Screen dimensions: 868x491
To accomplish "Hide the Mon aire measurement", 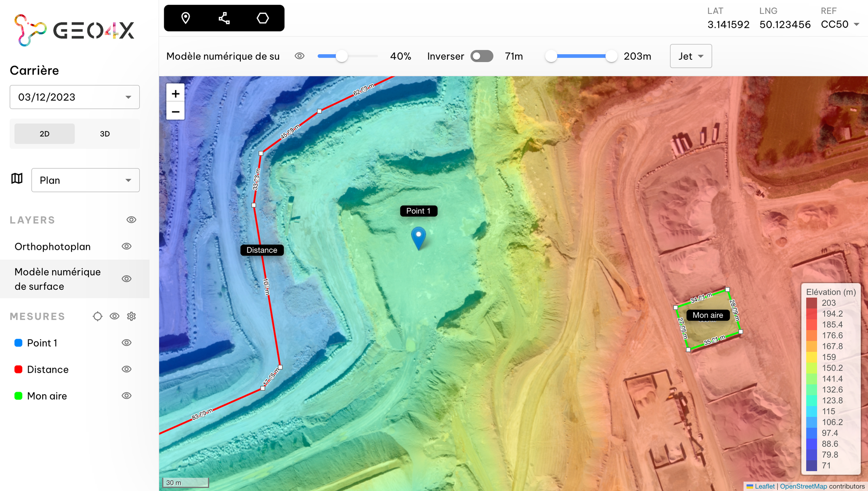I will [126, 396].
